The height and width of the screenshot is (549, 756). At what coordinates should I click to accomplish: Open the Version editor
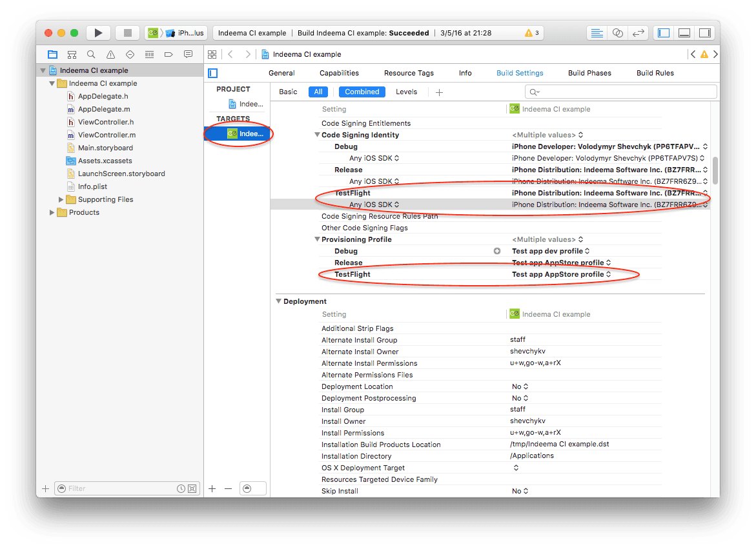(639, 32)
